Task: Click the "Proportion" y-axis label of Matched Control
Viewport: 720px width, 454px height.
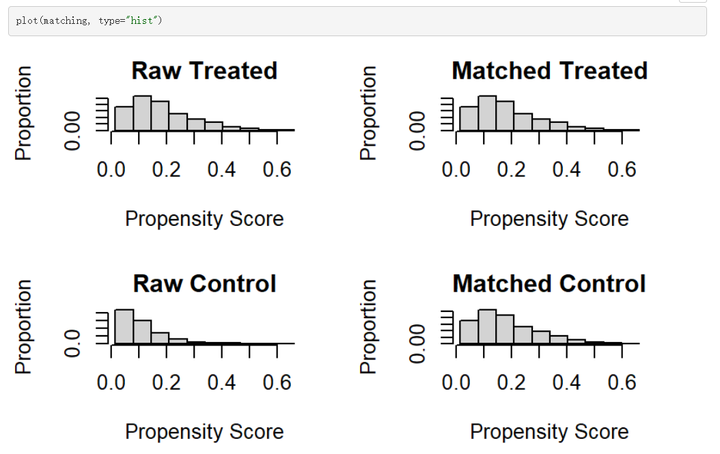Action: pos(370,327)
